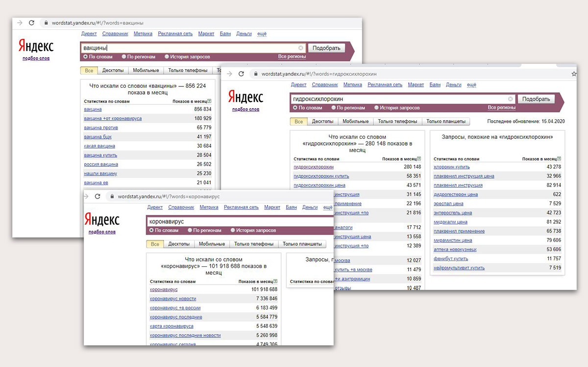Expand ещё menu in коронавирус window navigation
The width and height of the screenshot is (588, 367).
(328, 208)
